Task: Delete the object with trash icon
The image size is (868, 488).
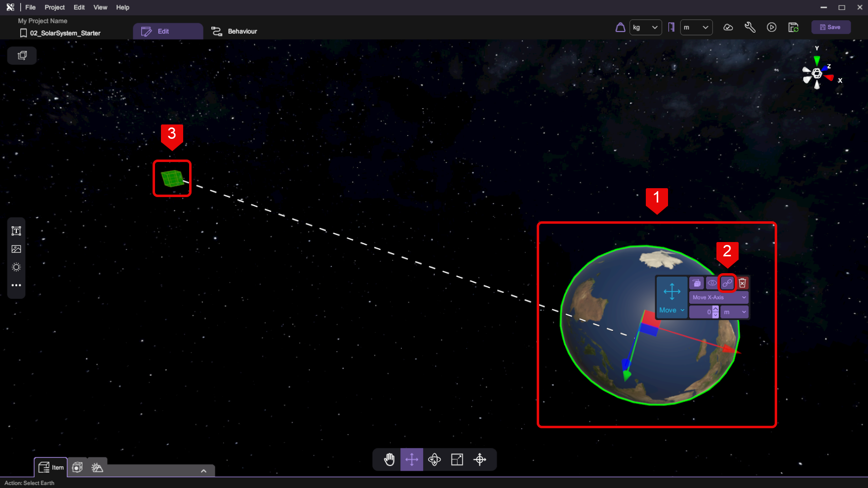Action: (x=742, y=283)
